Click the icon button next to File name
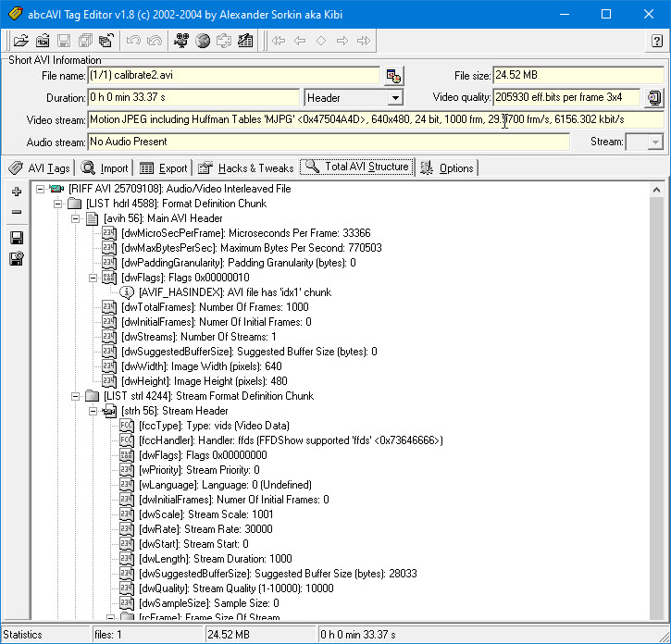This screenshot has height=644, width=671. [393, 76]
